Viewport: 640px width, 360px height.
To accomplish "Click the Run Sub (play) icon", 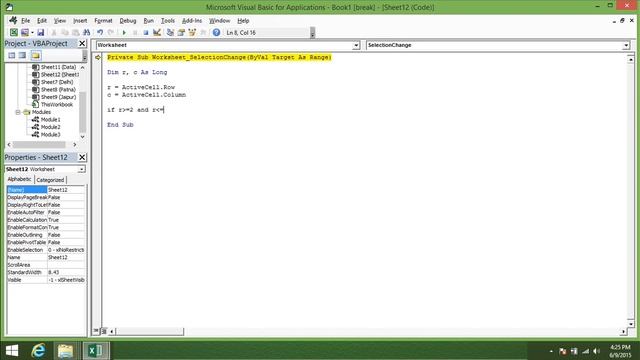I will (x=124, y=32).
